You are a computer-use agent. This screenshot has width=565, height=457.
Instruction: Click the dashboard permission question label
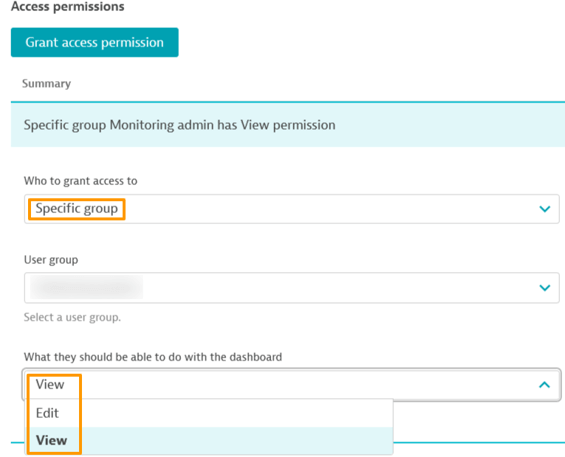pyautogui.click(x=153, y=357)
